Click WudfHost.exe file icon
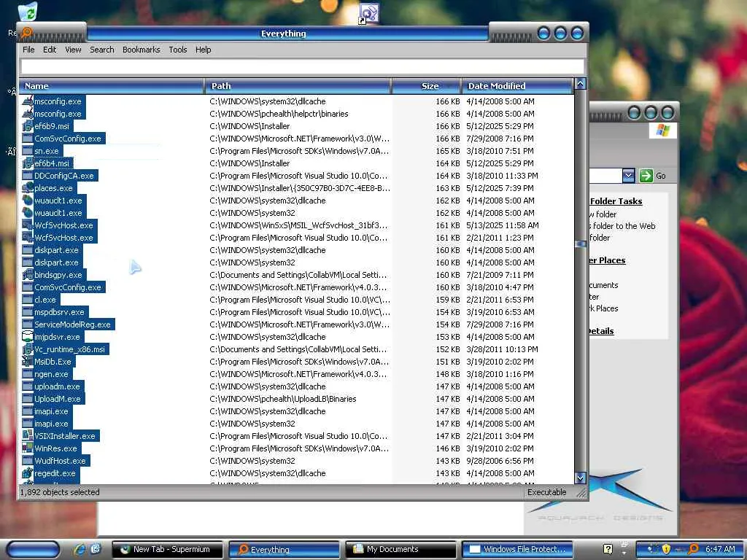 tap(27, 461)
